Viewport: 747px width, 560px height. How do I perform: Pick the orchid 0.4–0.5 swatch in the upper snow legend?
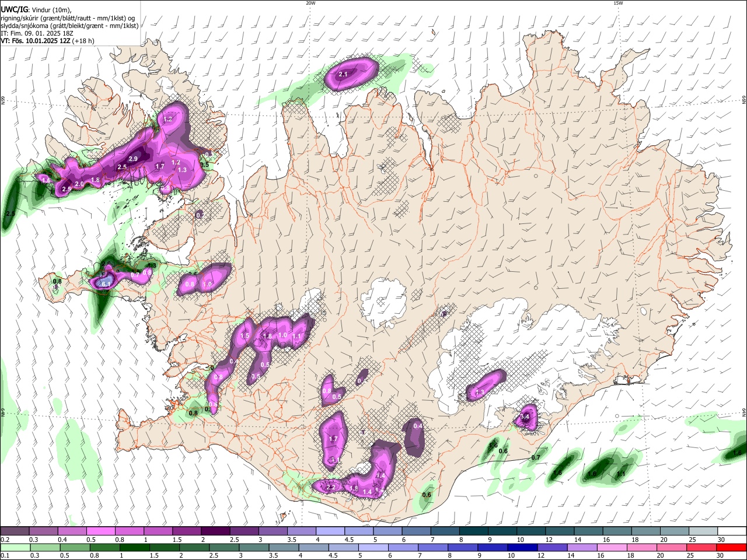72,531
